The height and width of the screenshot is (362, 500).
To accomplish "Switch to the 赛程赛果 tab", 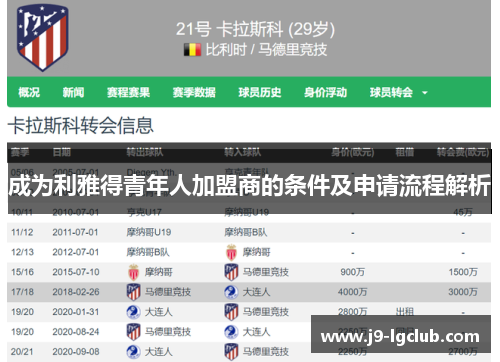I will [x=128, y=92].
